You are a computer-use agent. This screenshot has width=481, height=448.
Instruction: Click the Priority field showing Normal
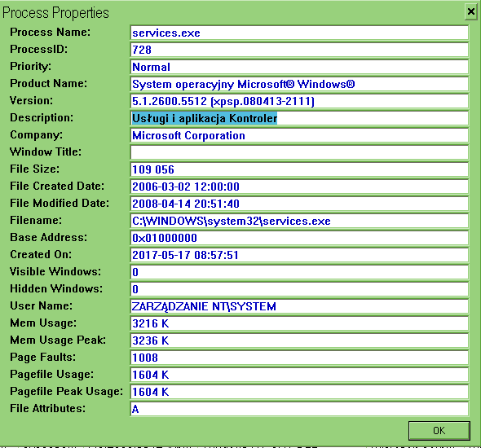[299, 67]
